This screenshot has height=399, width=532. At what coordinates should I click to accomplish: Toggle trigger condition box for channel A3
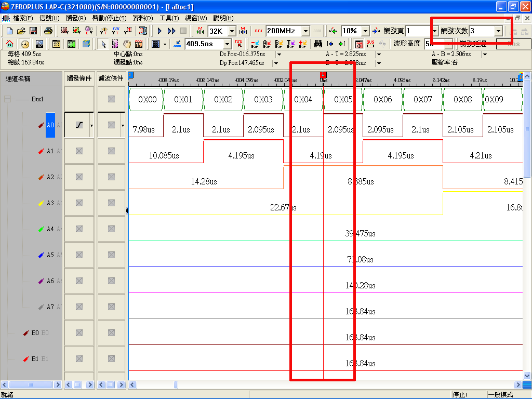click(x=79, y=203)
